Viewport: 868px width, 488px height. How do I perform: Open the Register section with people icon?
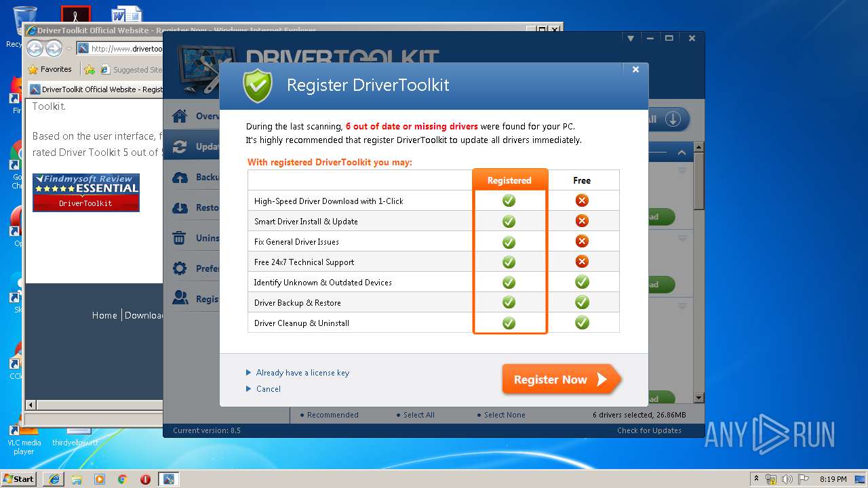[x=192, y=299]
